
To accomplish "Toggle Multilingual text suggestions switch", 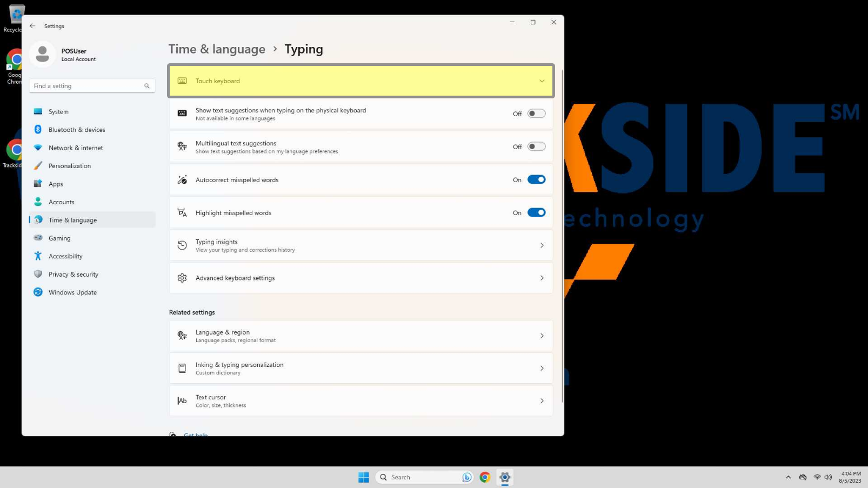I will [537, 146].
